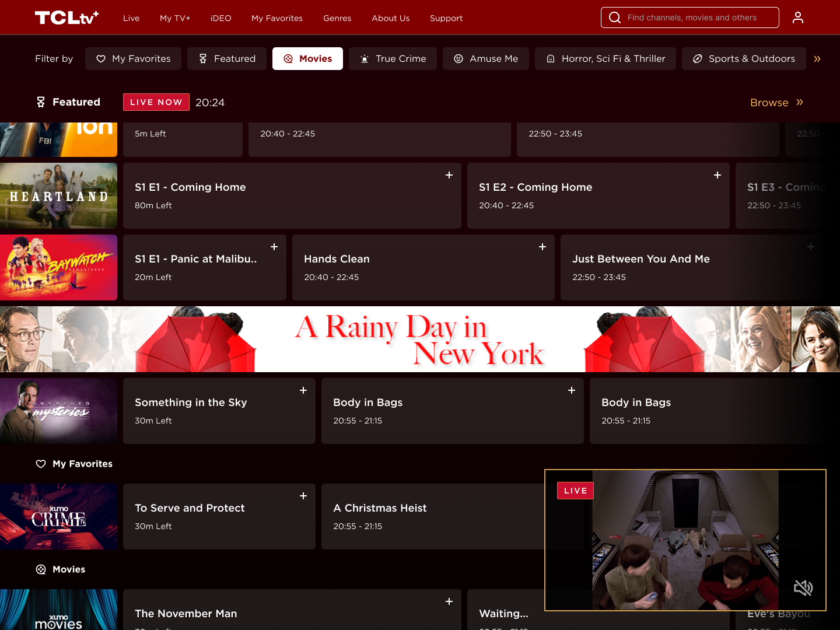Click Browse link for Featured

(x=777, y=102)
